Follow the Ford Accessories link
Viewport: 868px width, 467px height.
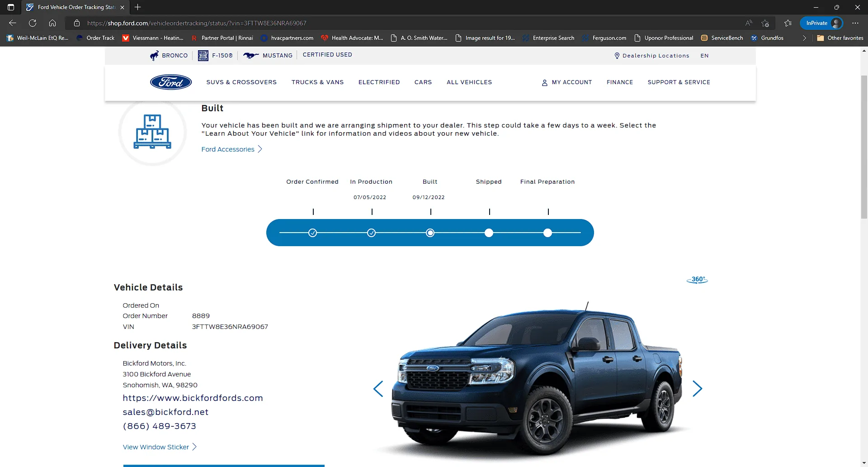231,149
